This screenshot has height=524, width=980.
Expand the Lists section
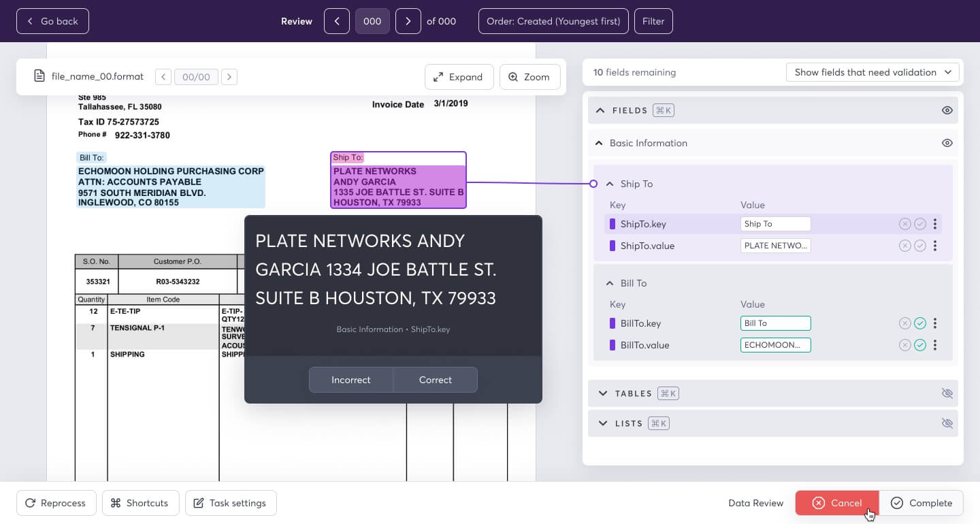(x=603, y=423)
